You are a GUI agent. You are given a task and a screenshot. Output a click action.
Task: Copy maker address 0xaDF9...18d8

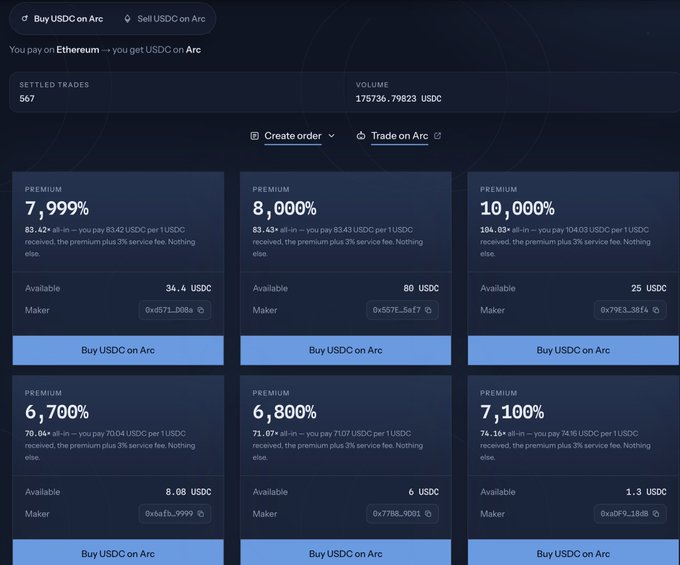click(x=656, y=514)
